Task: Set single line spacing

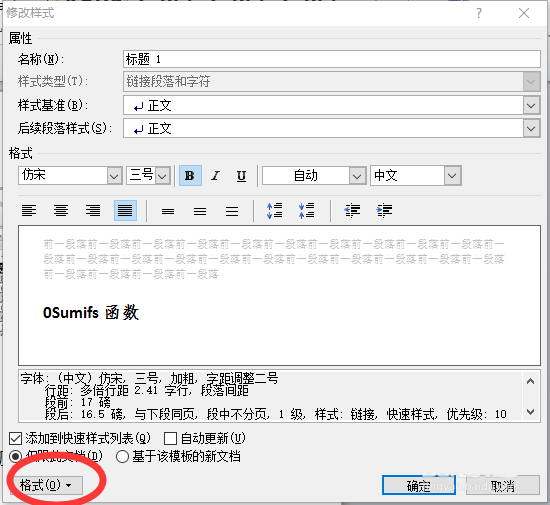Action: tap(168, 211)
